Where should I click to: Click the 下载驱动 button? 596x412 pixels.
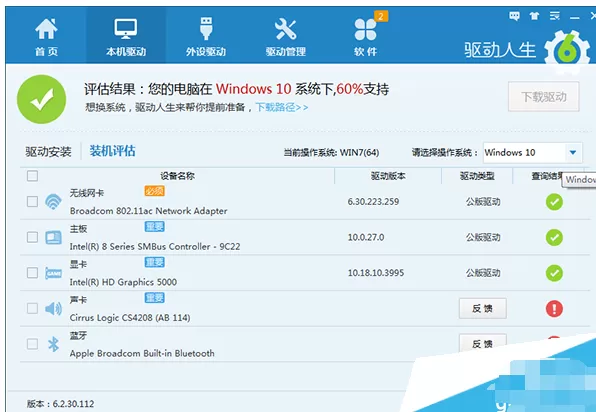pos(544,97)
